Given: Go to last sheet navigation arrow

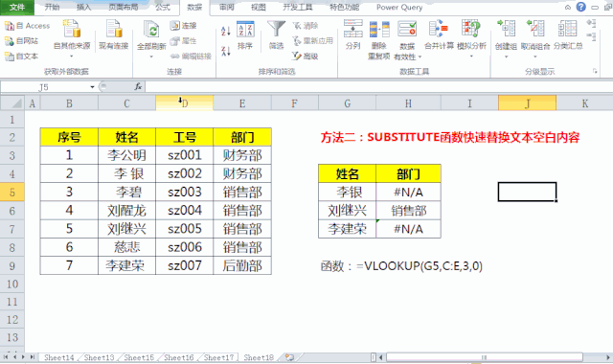Looking at the screenshot, I should 33,357.
